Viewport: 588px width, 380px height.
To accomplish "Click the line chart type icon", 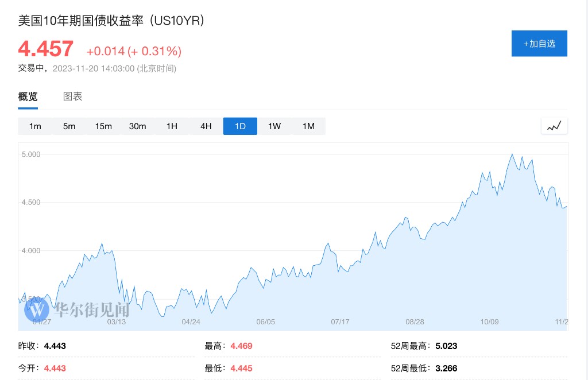I will pyautogui.click(x=554, y=126).
